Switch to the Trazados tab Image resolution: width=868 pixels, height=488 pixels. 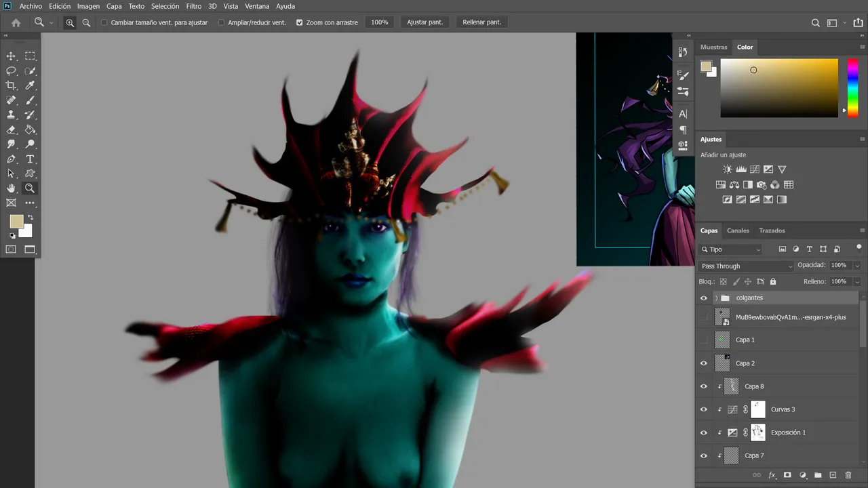pos(772,230)
